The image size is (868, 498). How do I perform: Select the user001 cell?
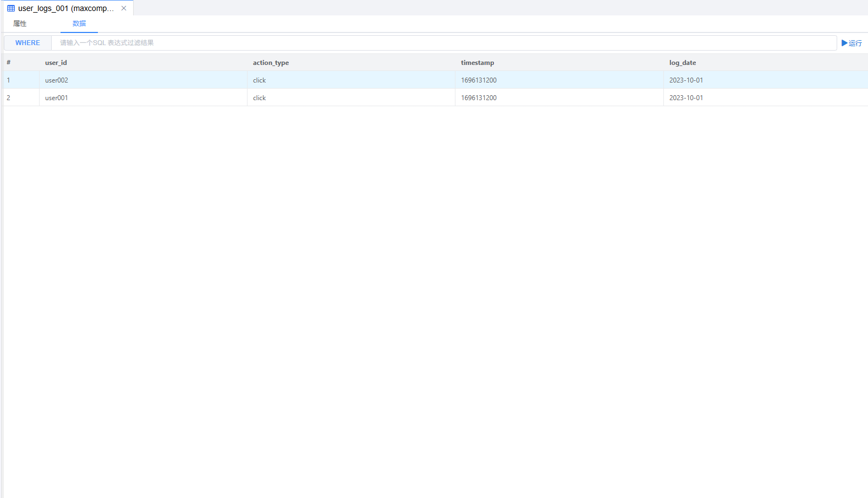click(x=57, y=98)
